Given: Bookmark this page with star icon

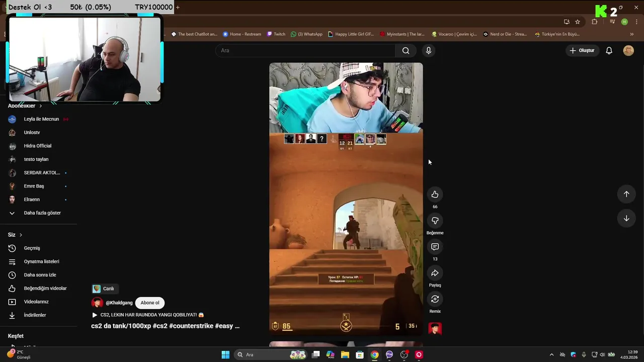Looking at the screenshot, I should pyautogui.click(x=578, y=22).
